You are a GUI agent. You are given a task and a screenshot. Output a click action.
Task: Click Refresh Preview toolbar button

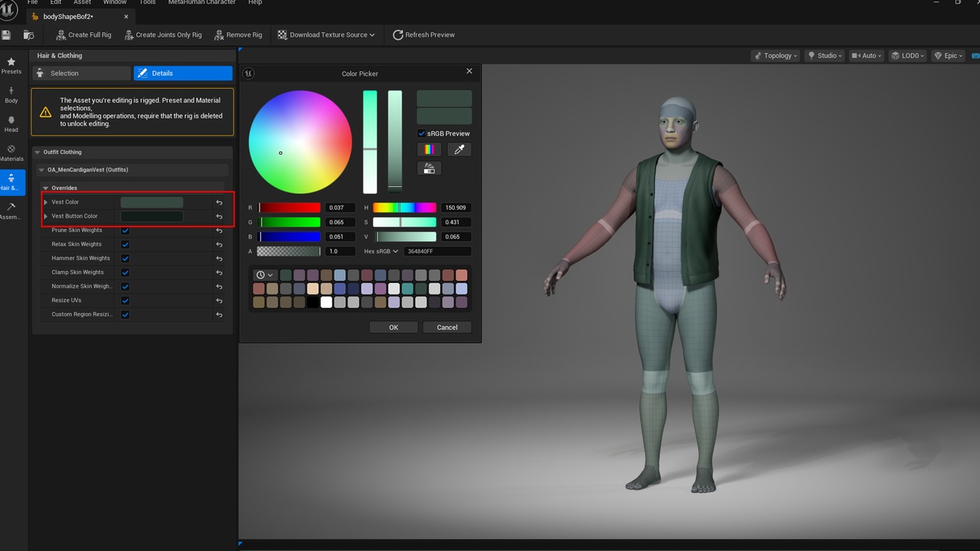click(x=423, y=34)
